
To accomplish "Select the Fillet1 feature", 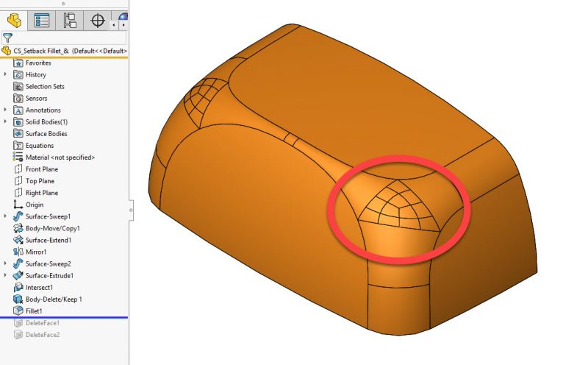I will click(35, 311).
